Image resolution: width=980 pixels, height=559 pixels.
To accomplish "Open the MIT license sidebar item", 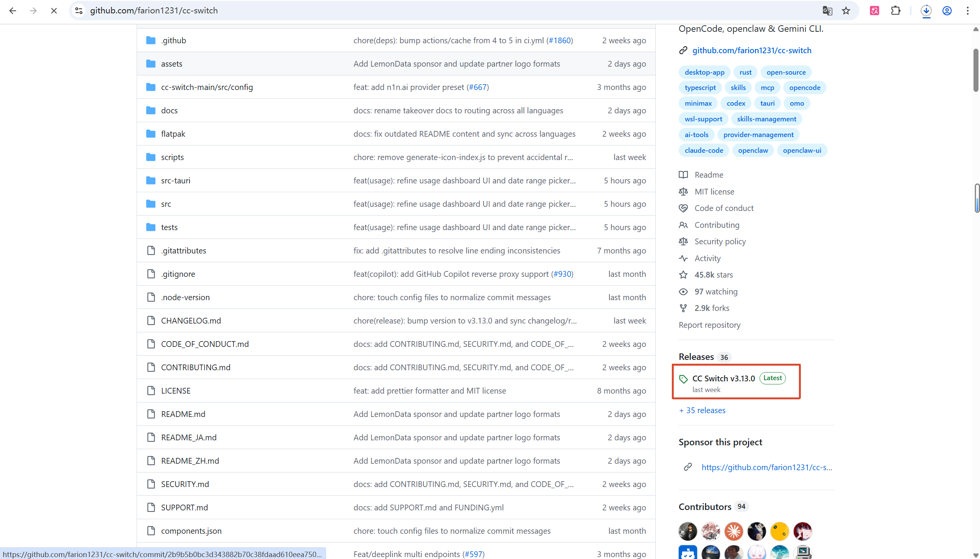I will pos(714,191).
